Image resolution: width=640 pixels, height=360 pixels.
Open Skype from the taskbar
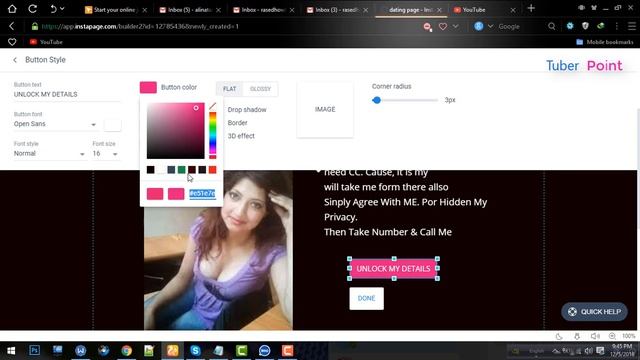(195, 350)
